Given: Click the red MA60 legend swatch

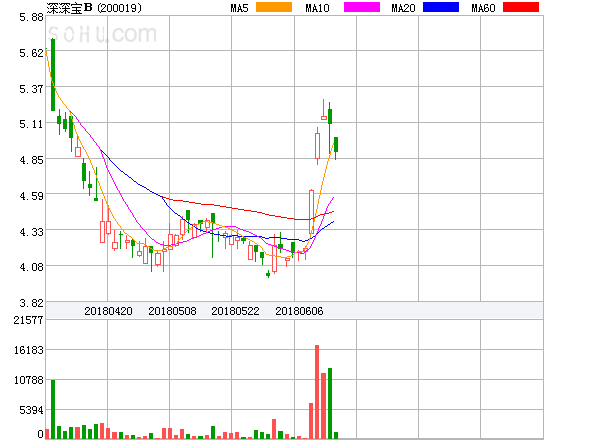Looking at the screenshot, I should click(x=521, y=7).
